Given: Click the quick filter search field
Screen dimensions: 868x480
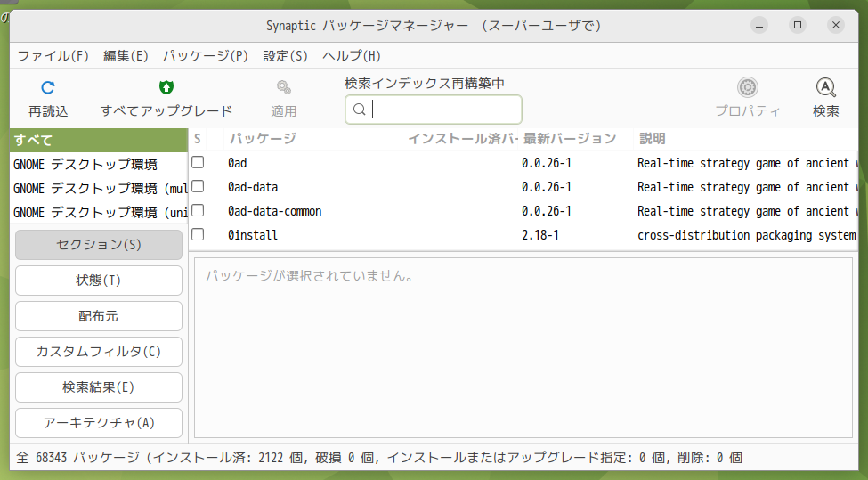Looking at the screenshot, I should click(x=434, y=110).
